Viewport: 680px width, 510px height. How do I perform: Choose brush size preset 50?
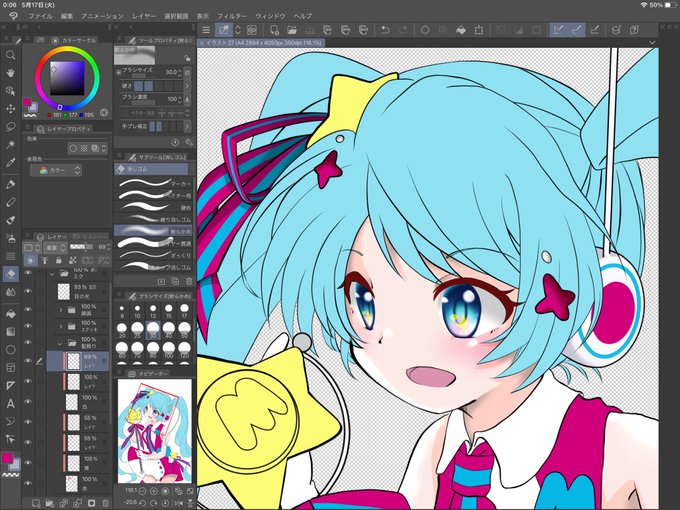(184, 329)
